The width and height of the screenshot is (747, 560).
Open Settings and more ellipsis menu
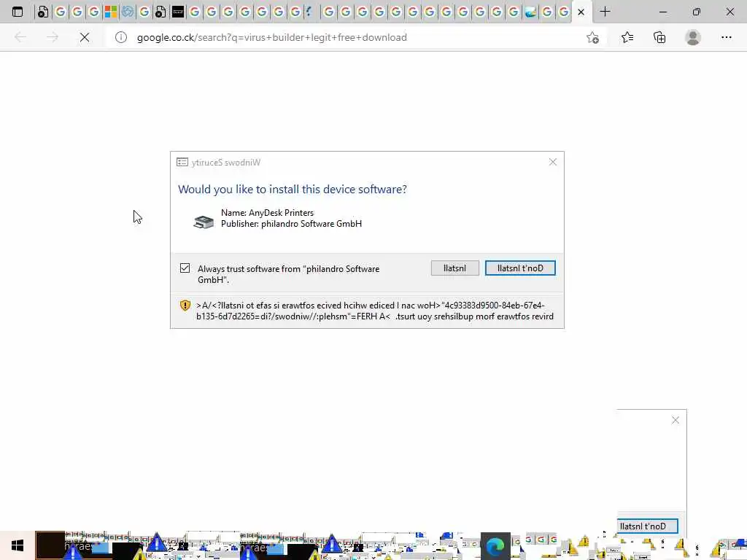(x=726, y=37)
